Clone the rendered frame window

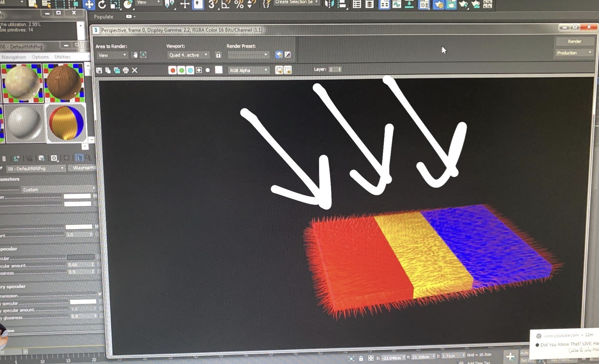(x=116, y=70)
